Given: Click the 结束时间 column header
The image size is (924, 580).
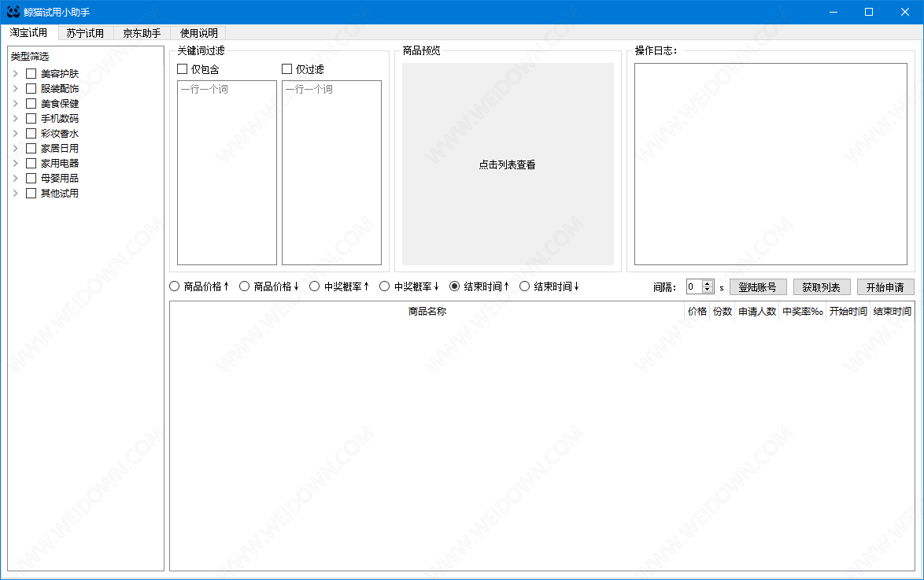Looking at the screenshot, I should point(893,311).
